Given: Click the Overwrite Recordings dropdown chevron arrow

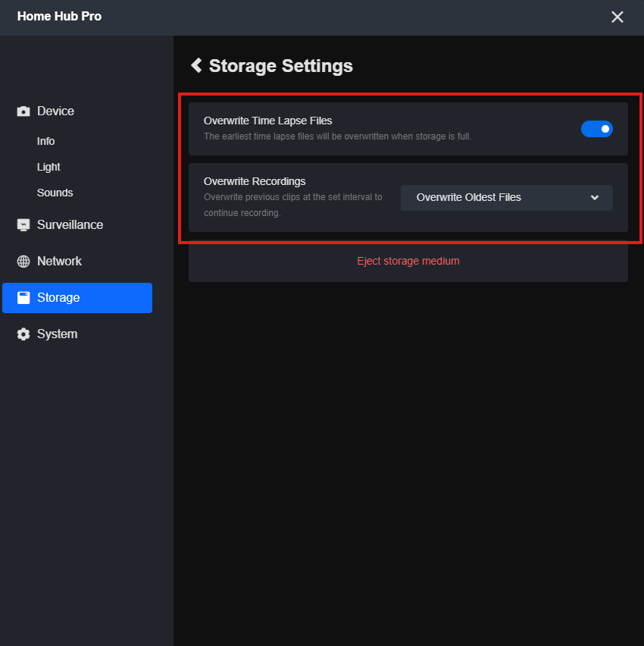Looking at the screenshot, I should (595, 198).
